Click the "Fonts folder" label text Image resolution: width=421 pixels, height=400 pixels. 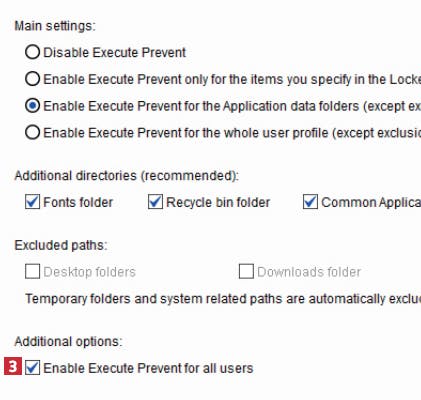[78, 202]
